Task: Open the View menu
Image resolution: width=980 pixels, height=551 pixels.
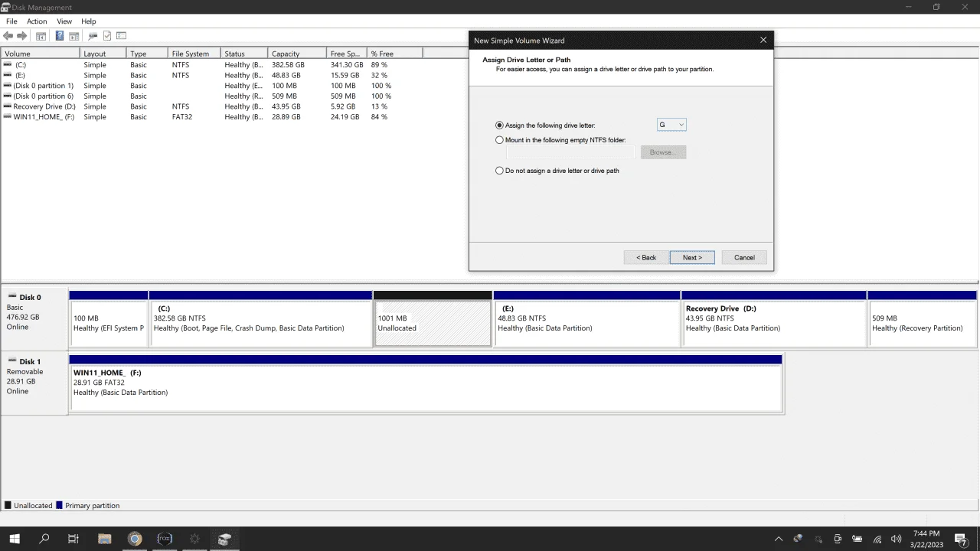Action: 64,21
